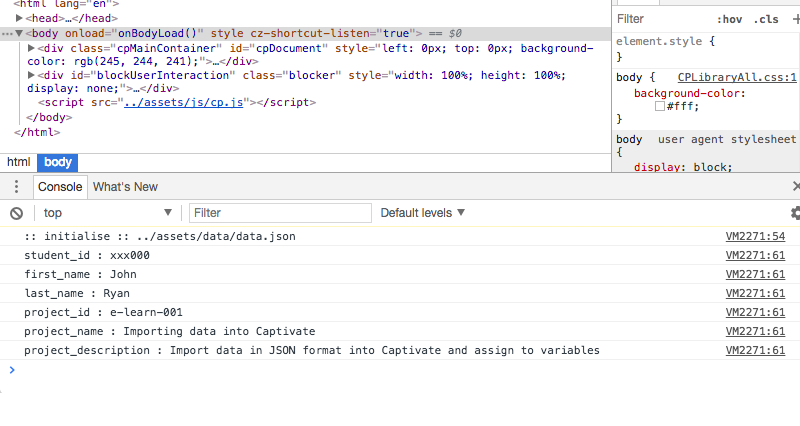Open VM2271:61 link on project_id row

tap(755, 312)
